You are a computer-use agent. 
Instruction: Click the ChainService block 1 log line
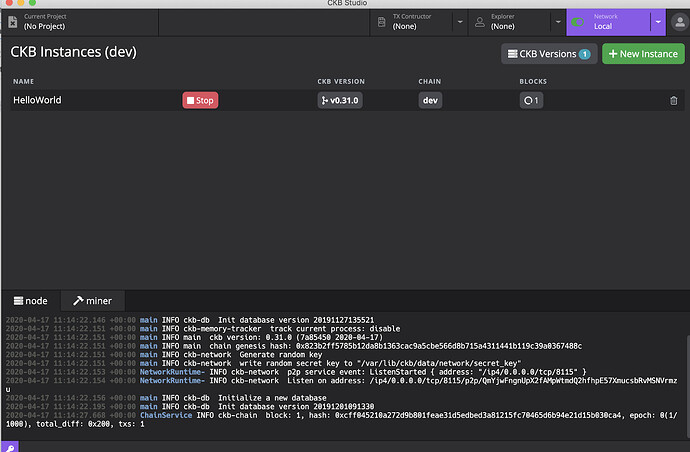341,419
